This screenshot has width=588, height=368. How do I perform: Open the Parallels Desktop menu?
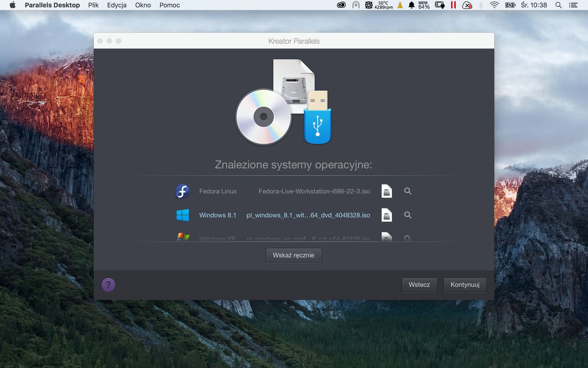(x=52, y=5)
